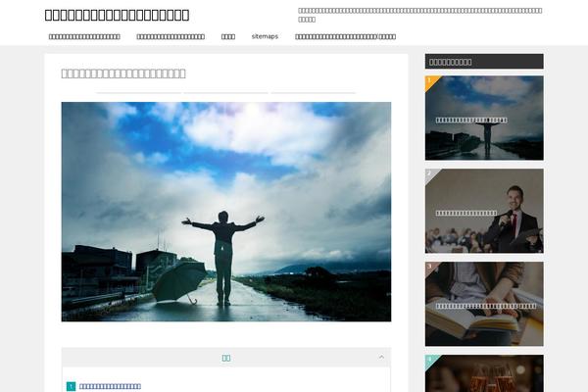The width and height of the screenshot is (588, 392).
Task: Open the first item in the navigation menu
Action: pyautogui.click(x=84, y=36)
